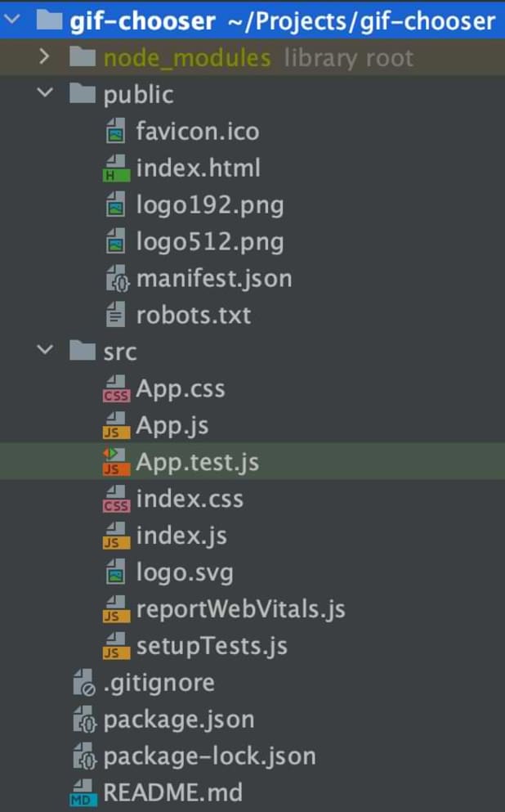The width and height of the screenshot is (505, 812).
Task: Select README.md file name
Action: click(172, 792)
